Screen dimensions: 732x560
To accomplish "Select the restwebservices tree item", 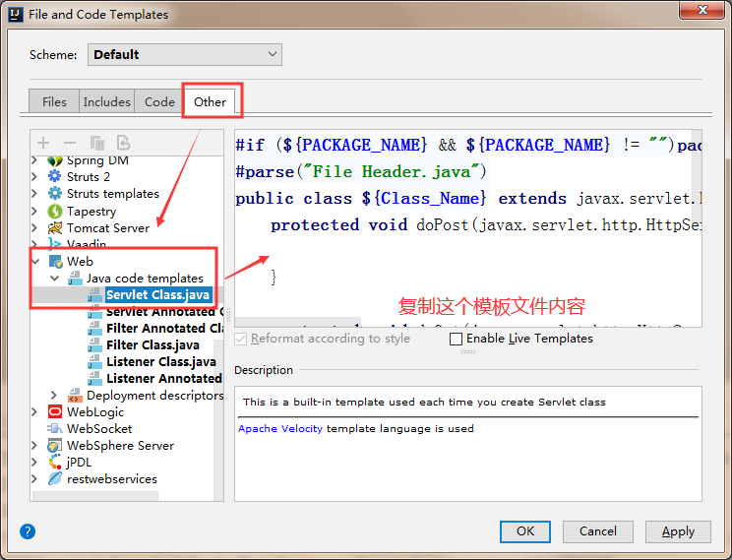I will coord(112,479).
